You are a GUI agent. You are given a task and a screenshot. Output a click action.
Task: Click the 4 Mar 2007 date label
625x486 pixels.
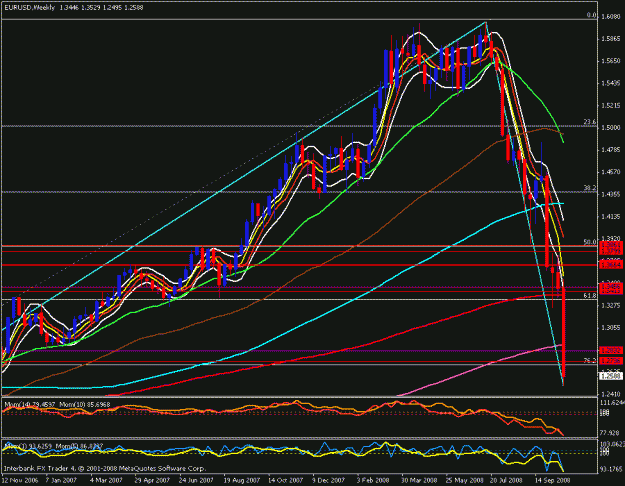pos(106,480)
